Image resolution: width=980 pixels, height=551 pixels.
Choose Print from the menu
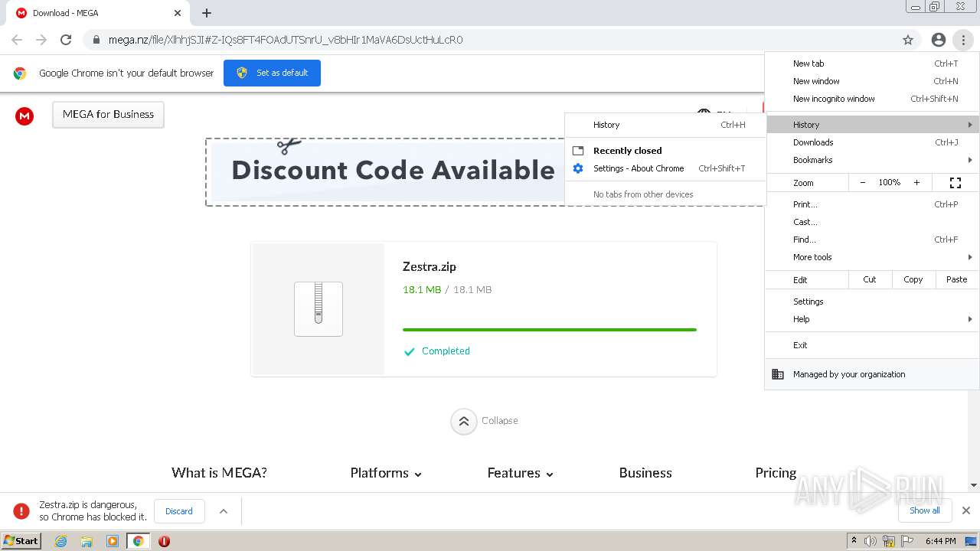coord(872,204)
